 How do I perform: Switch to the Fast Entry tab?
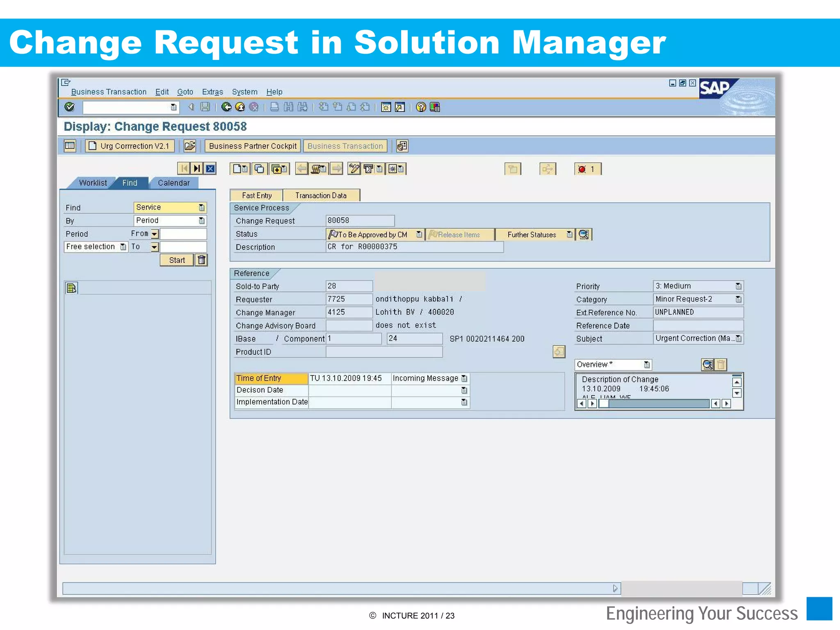tap(257, 196)
